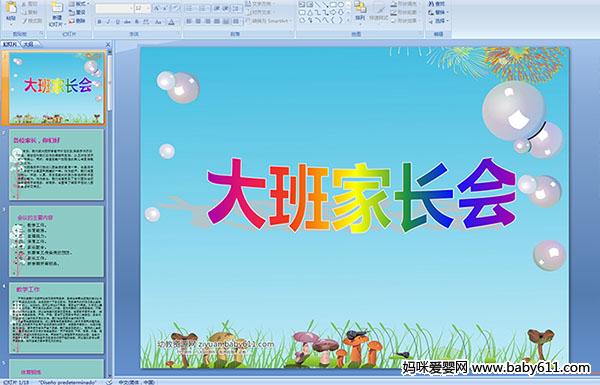600x385 pixels.
Task: Select the oval shape in the shapes gallery
Action: 341,5
